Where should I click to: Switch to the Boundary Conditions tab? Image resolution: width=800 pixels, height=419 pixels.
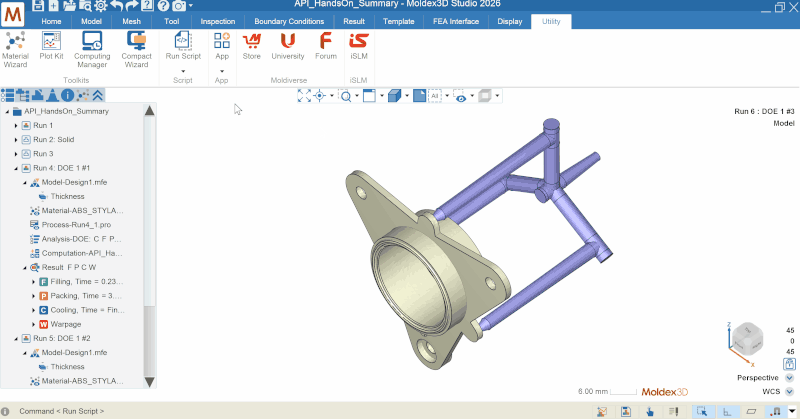[290, 21]
